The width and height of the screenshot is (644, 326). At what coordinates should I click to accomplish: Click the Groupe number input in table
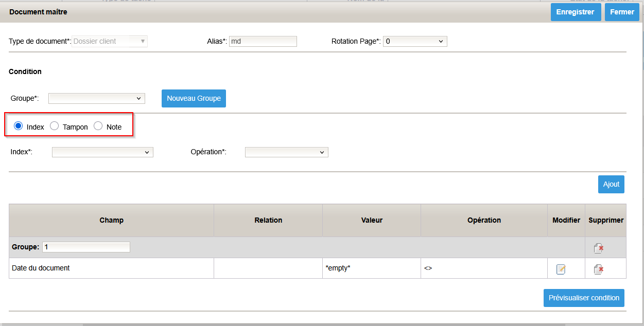(86, 247)
